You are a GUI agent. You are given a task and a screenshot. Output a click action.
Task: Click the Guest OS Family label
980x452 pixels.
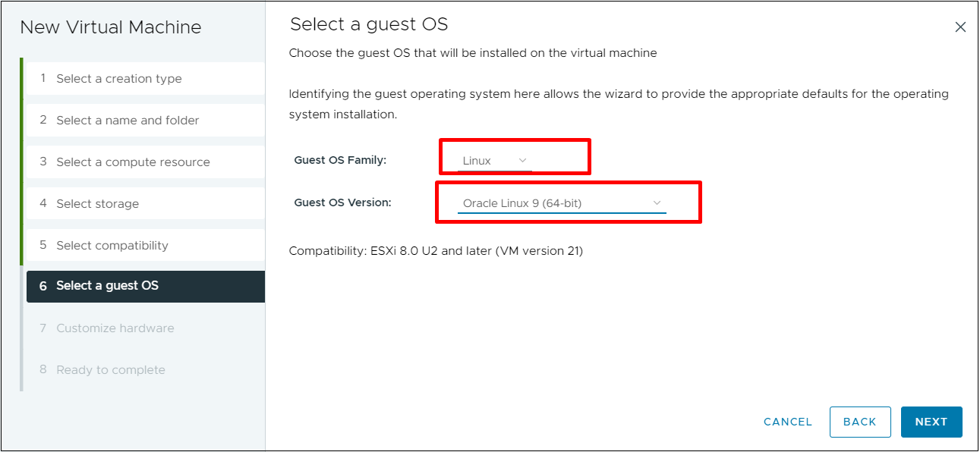click(340, 161)
